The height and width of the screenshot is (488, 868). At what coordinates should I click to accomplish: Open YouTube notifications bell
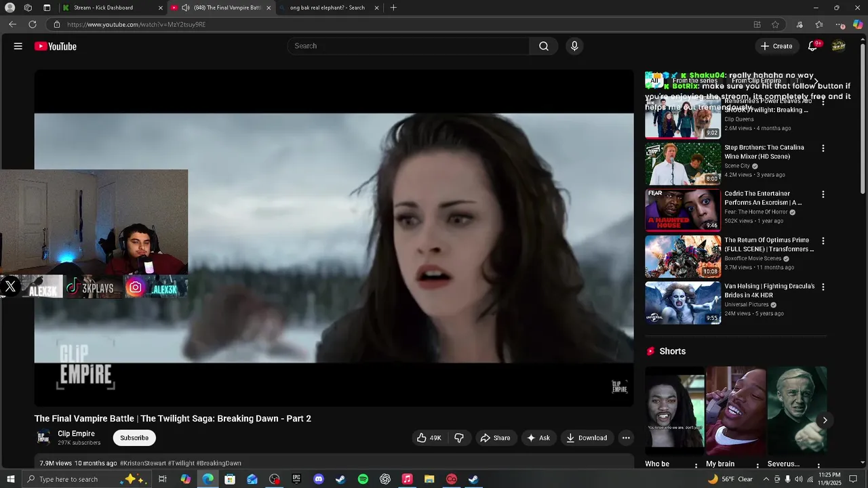tap(813, 46)
